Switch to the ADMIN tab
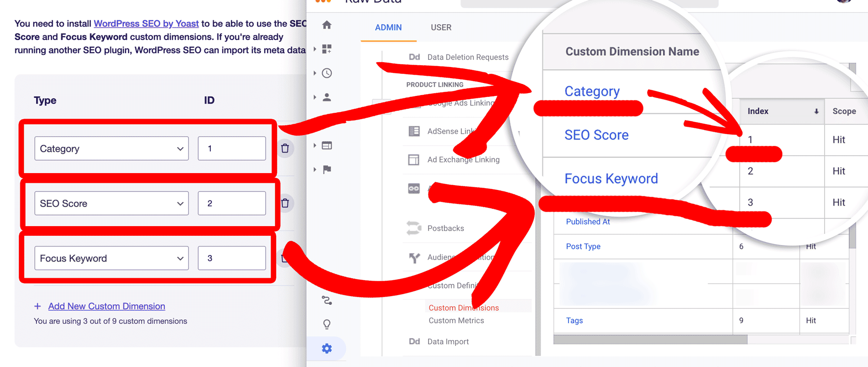Image resolution: width=868 pixels, height=367 pixels. (388, 27)
